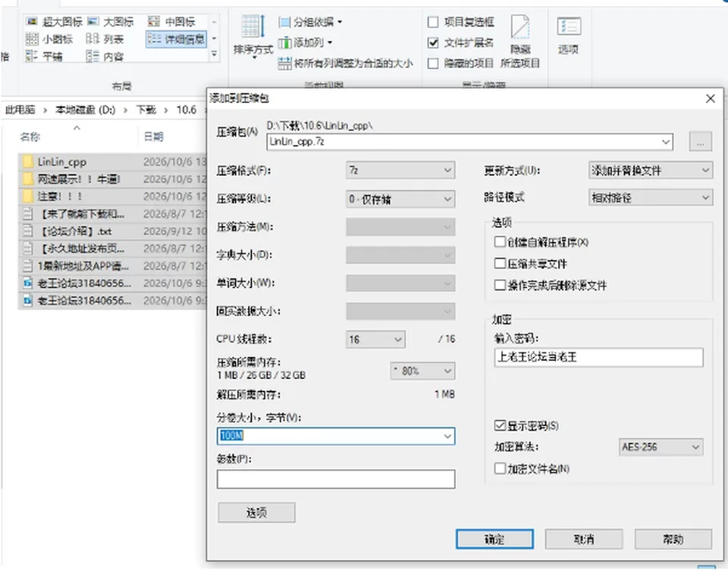The height and width of the screenshot is (570, 728).
Task: Switch to 详细信息 view icon
Action: [154, 39]
